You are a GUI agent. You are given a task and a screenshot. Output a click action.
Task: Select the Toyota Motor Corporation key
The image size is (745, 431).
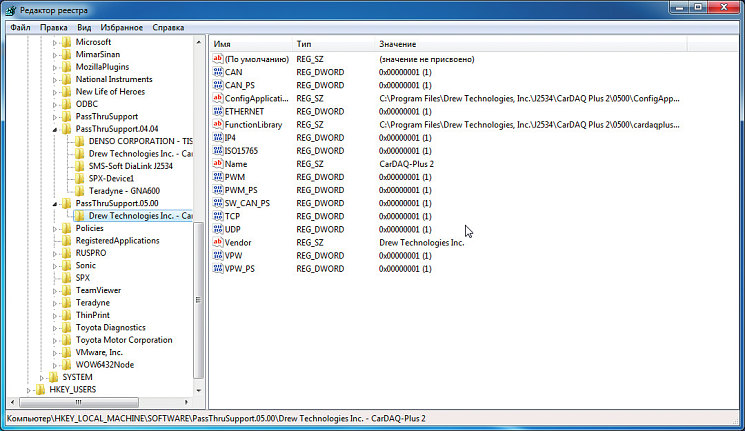pyautogui.click(x=124, y=340)
